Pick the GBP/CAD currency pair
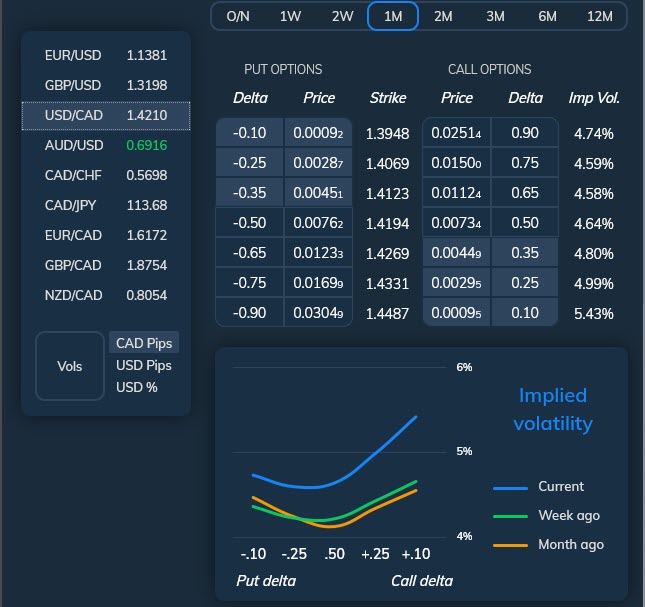The image size is (645, 607). click(x=106, y=265)
